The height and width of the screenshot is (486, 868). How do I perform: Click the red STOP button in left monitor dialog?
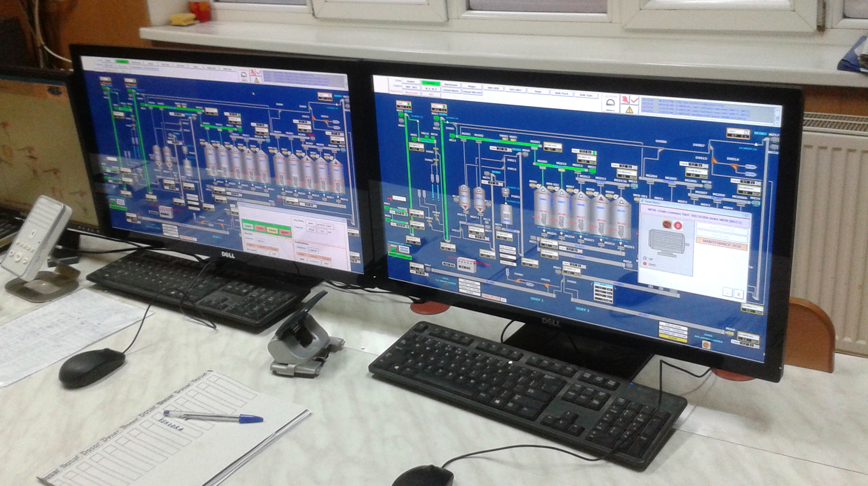point(260,229)
